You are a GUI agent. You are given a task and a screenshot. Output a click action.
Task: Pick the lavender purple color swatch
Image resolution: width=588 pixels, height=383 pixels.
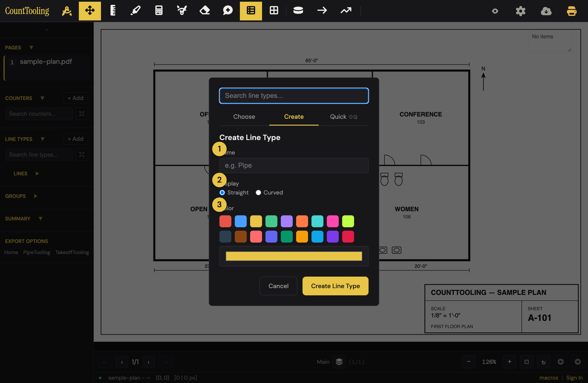click(287, 221)
